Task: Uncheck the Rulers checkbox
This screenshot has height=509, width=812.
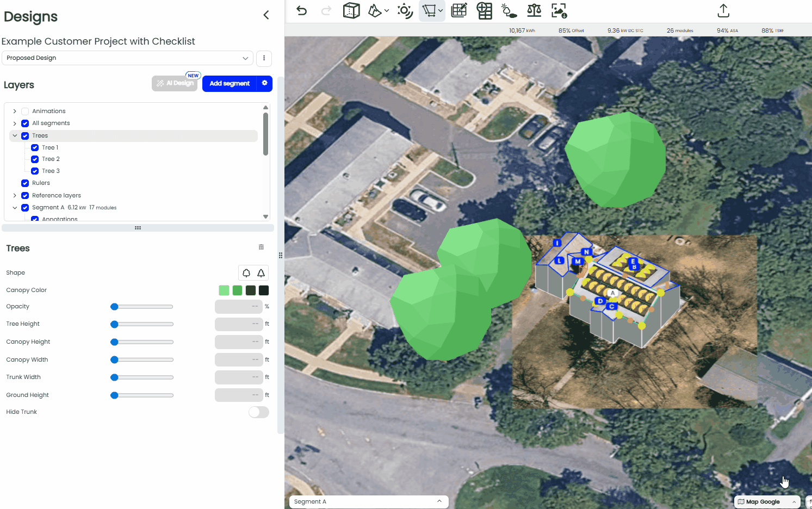Action: [25, 183]
